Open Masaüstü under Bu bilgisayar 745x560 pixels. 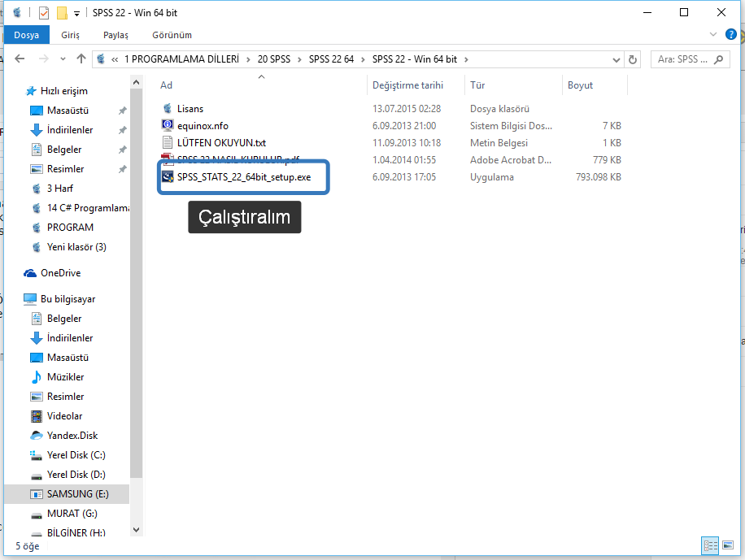68,358
